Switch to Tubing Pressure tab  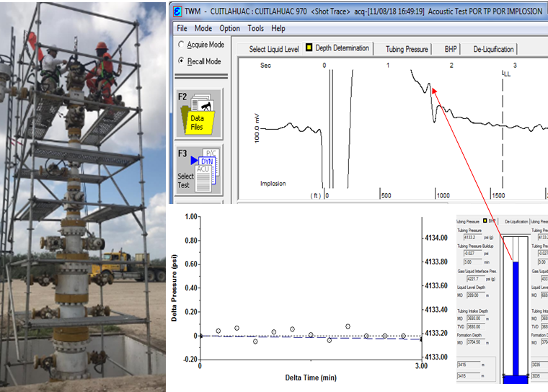coord(407,49)
